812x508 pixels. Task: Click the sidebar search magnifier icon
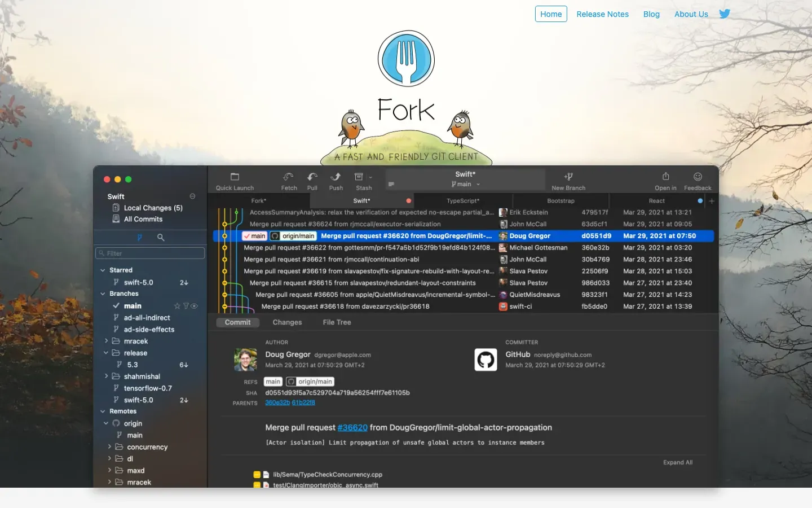coord(161,237)
